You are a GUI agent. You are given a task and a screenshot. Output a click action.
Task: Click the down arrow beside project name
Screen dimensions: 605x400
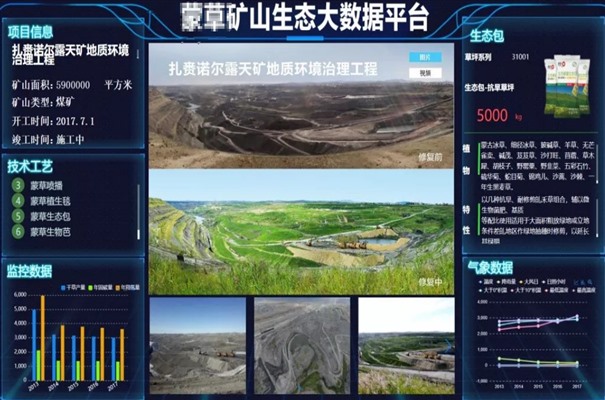pos(138,54)
